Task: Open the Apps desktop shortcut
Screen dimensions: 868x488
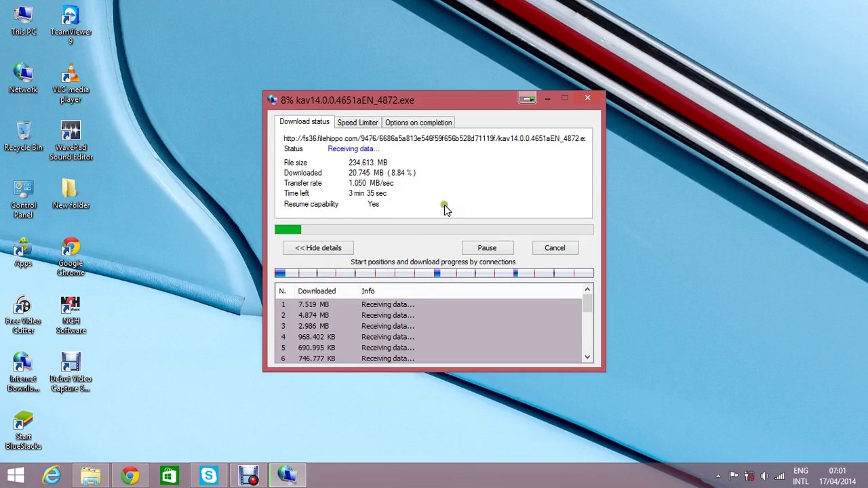Action: pyautogui.click(x=23, y=252)
